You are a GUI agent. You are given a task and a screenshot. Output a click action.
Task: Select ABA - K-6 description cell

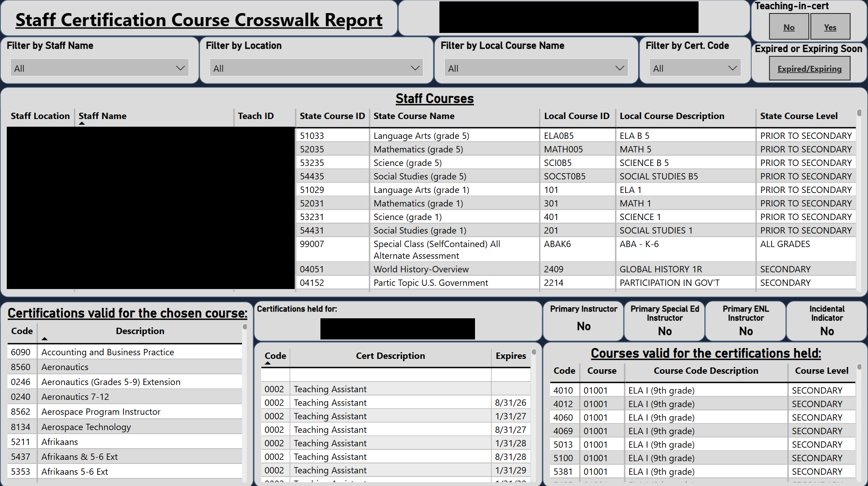coord(639,244)
